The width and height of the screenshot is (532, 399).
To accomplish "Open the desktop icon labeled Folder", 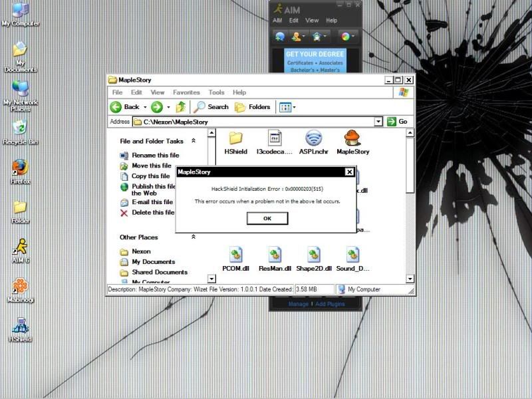I will 21,211.
